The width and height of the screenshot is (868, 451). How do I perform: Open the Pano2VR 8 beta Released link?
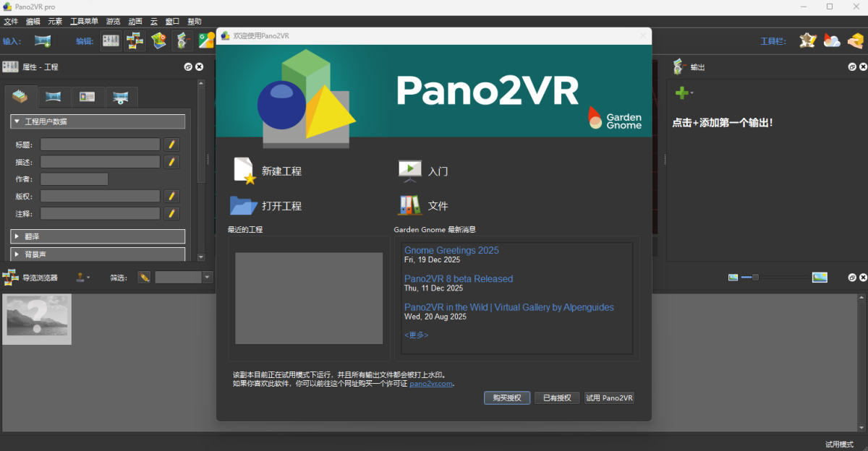[x=459, y=279]
